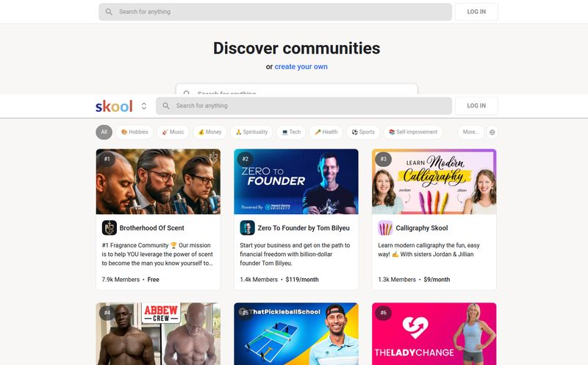Click the Zero To Founder avatar icon
The height and width of the screenshot is (365, 588).
coord(248,228)
